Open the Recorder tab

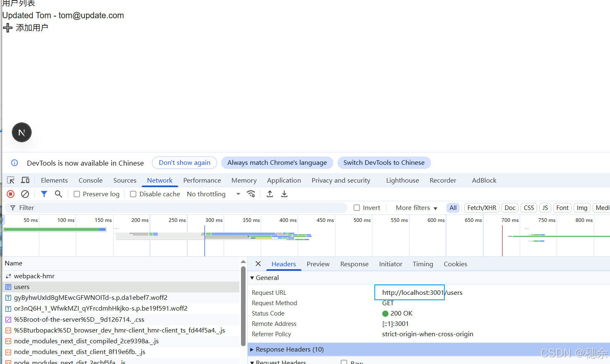click(x=443, y=180)
